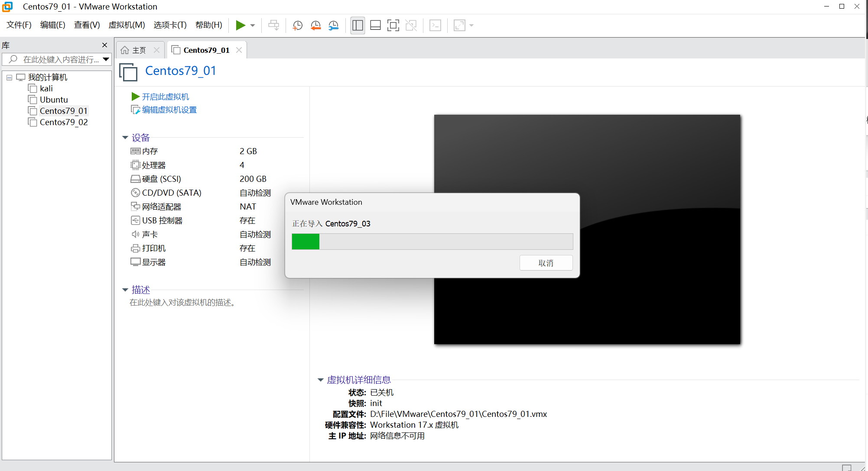
Task: Click the 2 GB memory value
Action: [248, 151]
